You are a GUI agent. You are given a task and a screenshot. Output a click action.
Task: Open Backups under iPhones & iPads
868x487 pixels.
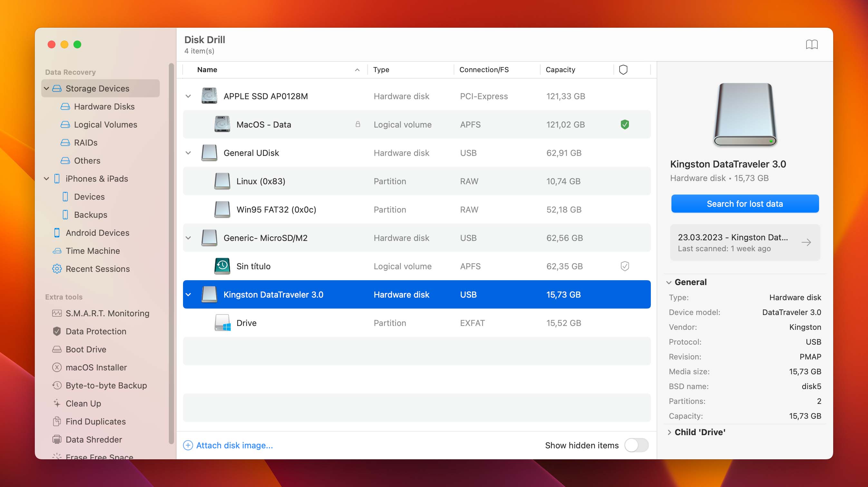coord(91,215)
